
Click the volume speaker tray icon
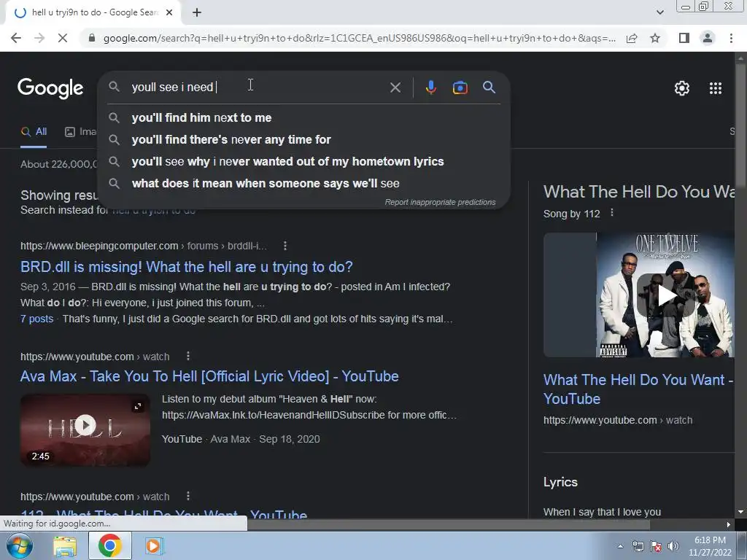pyautogui.click(x=673, y=546)
